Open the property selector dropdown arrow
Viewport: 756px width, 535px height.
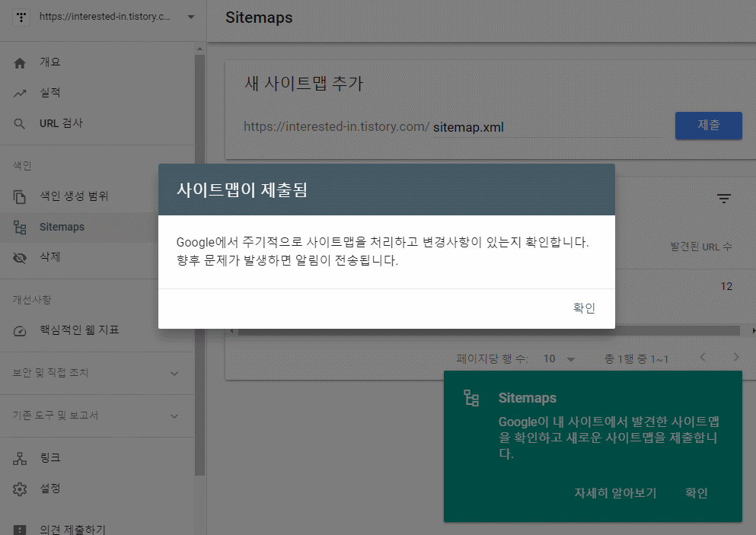(191, 17)
